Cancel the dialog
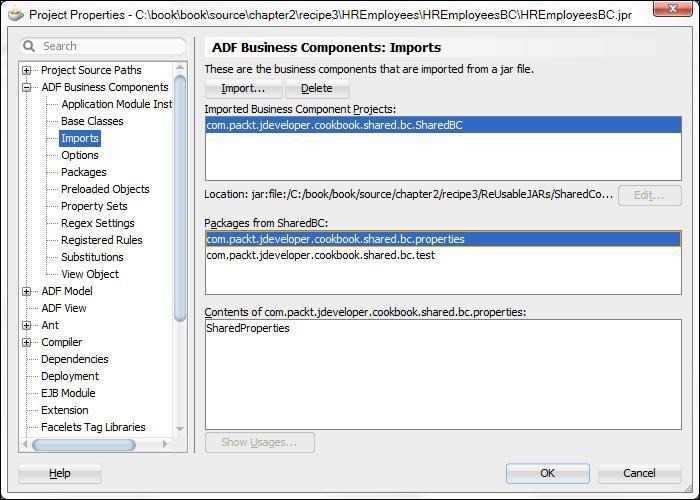This screenshot has width=700, height=500. pyautogui.click(x=639, y=473)
